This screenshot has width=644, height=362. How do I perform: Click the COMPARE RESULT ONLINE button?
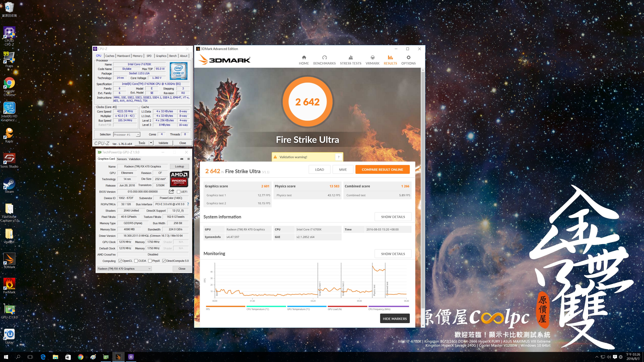pos(382,169)
